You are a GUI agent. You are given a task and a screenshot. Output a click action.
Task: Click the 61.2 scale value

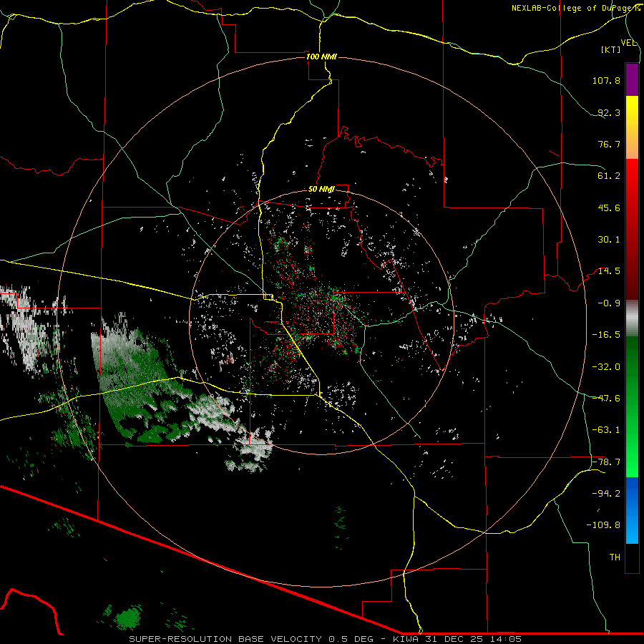(609, 176)
